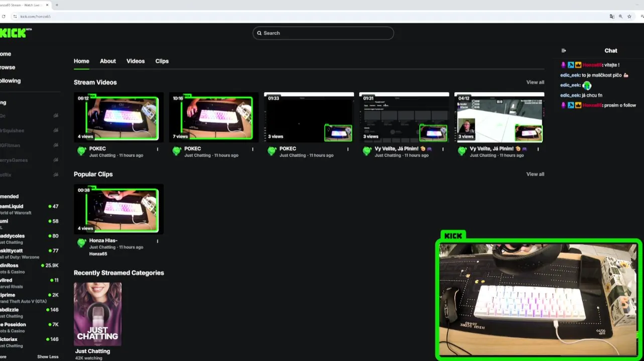The width and height of the screenshot is (644, 361).
Task: Switch to the Home channel tab
Action: click(x=81, y=61)
